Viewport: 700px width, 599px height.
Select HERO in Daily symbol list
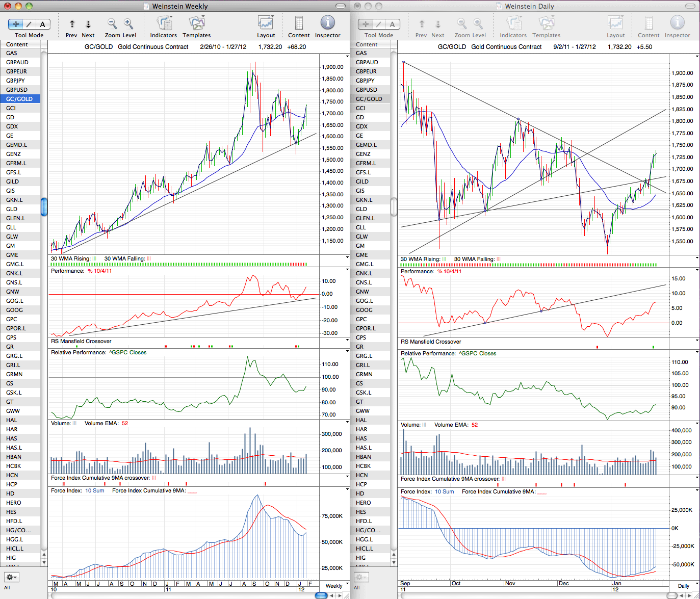click(370, 503)
